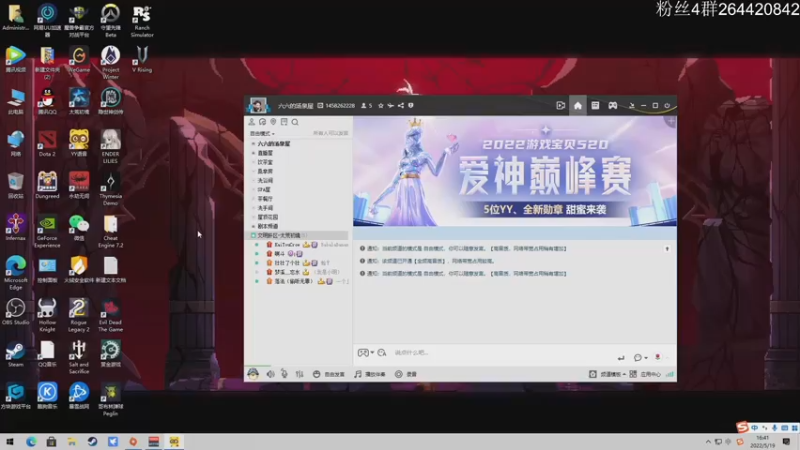Viewport: 800px width, 450px height.
Task: Select the 饮茶室 channel
Action: (x=265, y=162)
